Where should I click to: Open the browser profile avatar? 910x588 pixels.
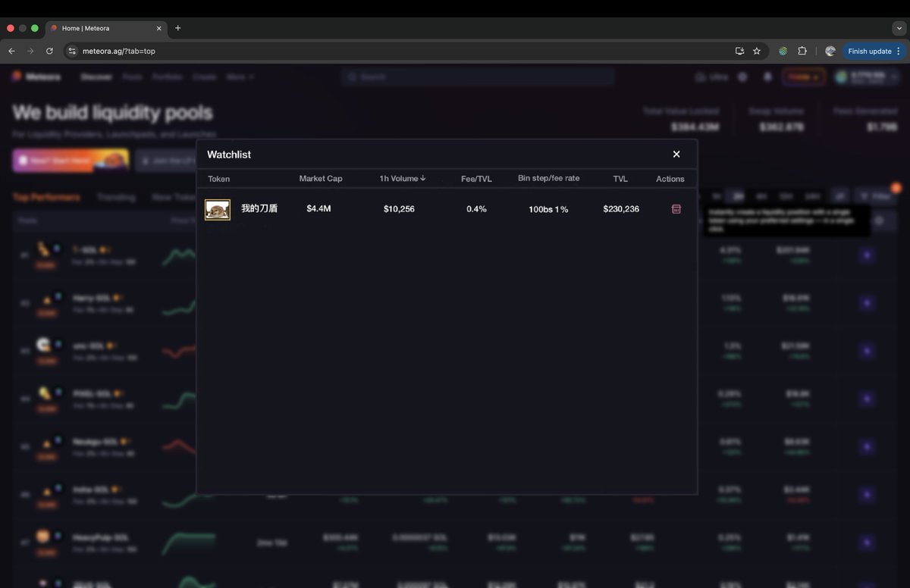pos(830,51)
